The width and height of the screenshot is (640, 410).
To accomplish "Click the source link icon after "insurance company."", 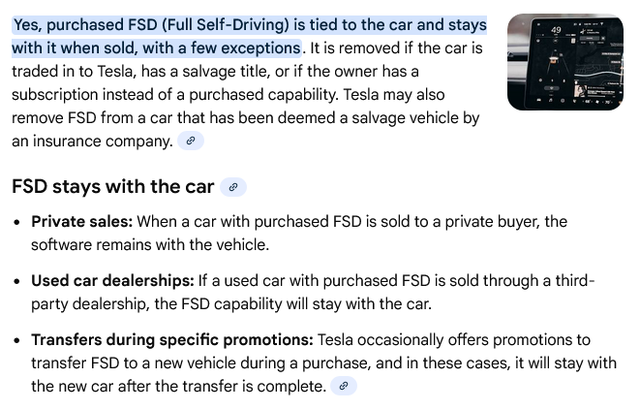I will (190, 141).
